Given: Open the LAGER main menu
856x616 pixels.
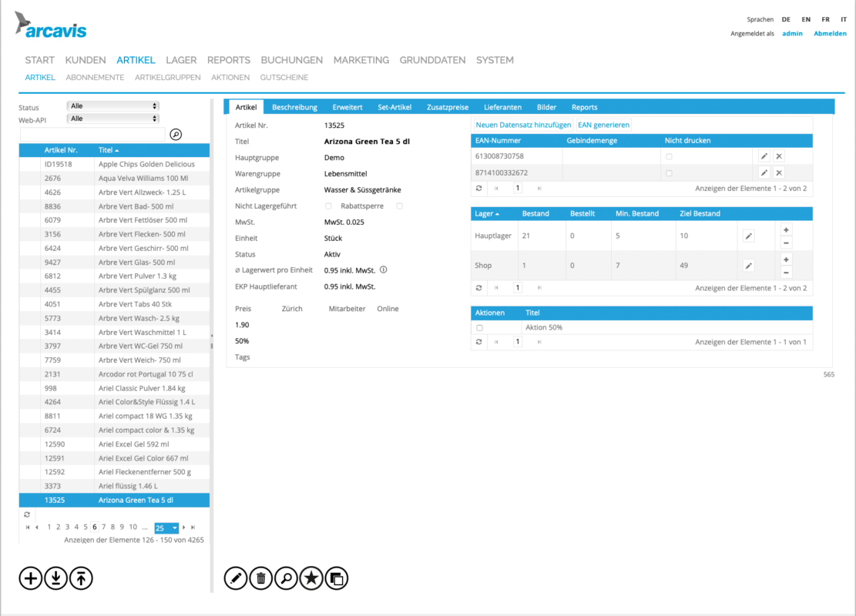Looking at the screenshot, I should click(x=181, y=60).
